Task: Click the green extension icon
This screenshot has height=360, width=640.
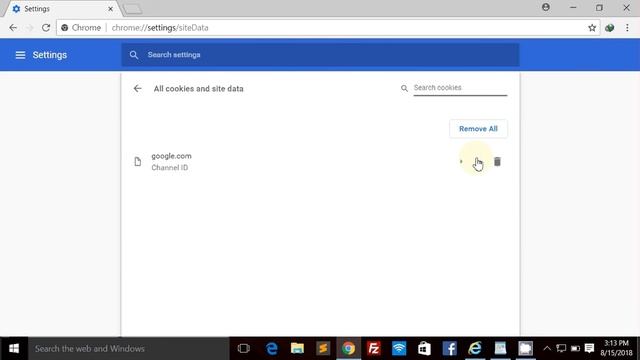Action: (609, 28)
